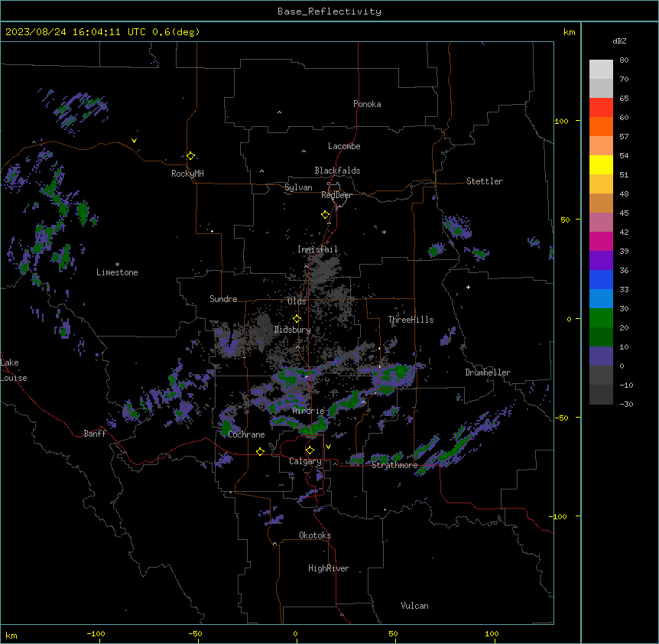
Task: Click the Base_Reflectivity title
Action: click(x=329, y=11)
